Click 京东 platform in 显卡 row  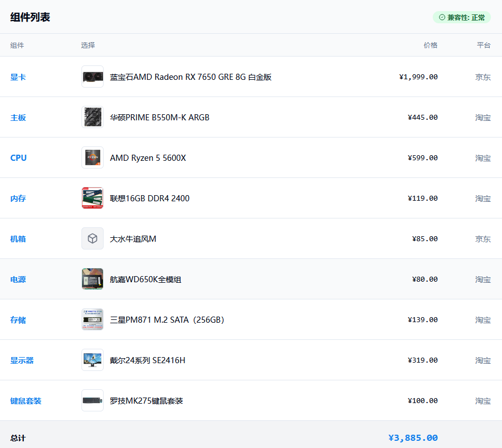click(483, 77)
